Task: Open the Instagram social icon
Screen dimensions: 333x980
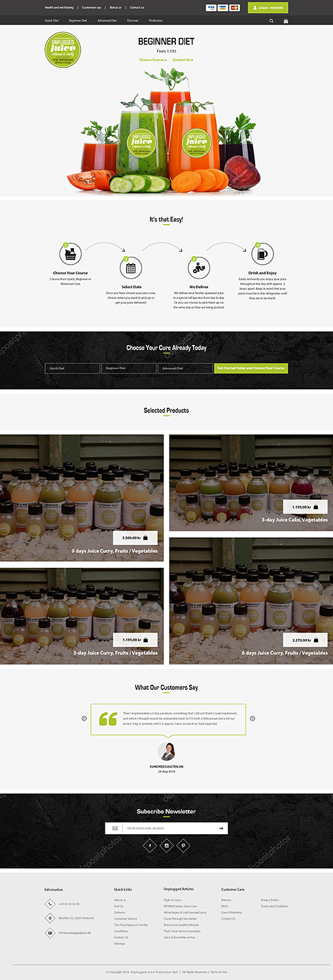Action: tap(167, 845)
